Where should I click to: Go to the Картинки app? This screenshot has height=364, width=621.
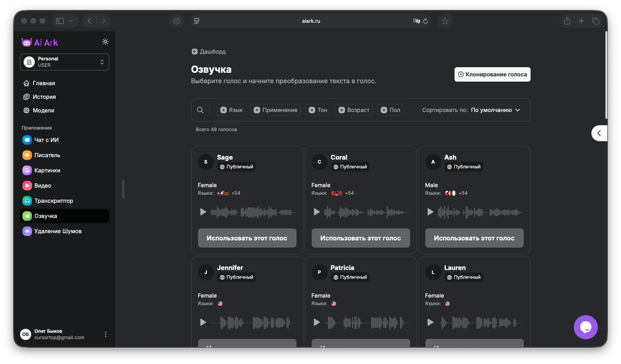tap(47, 170)
